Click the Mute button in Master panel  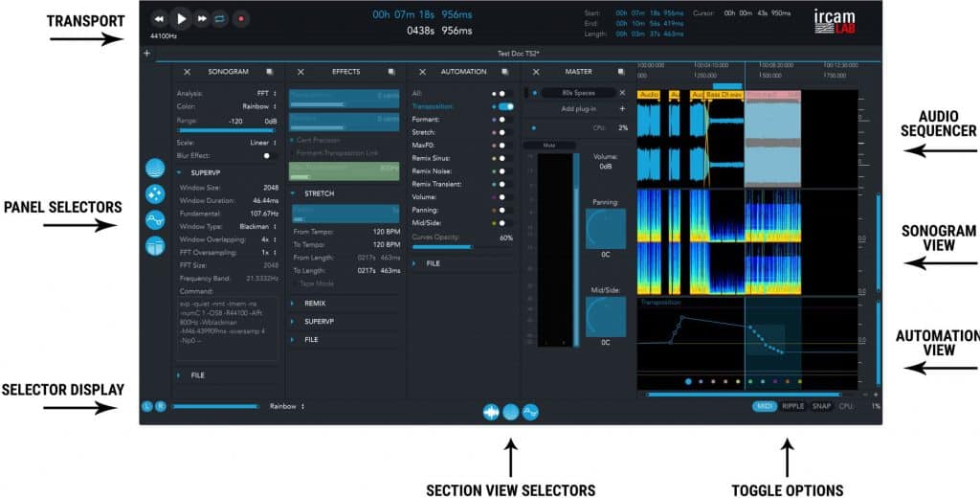(549, 146)
